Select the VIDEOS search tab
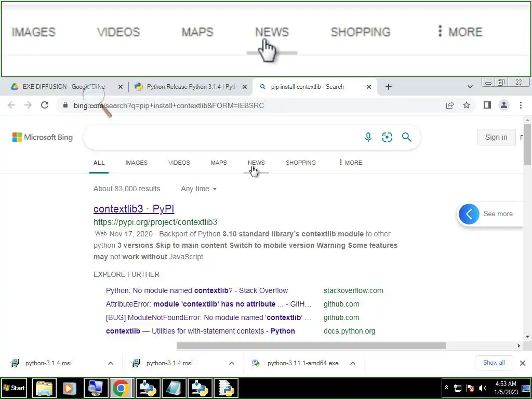Viewport: 532px width, 399px height. point(179,163)
